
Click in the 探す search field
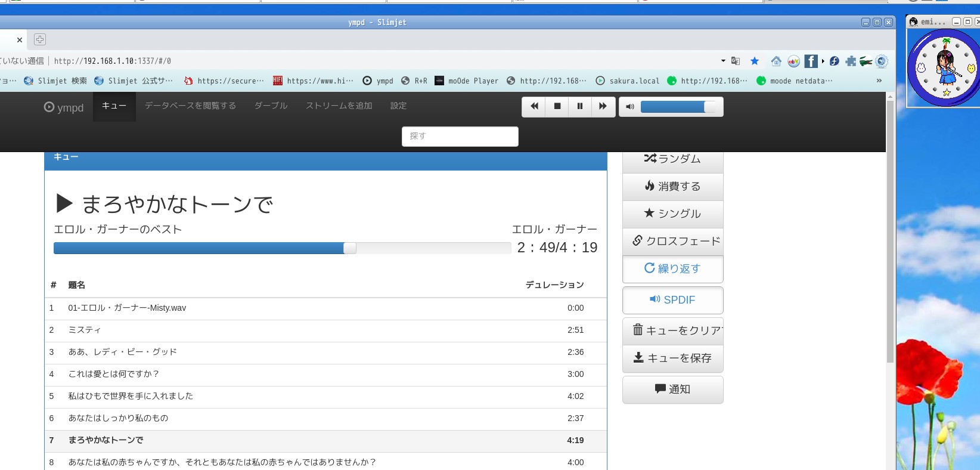click(460, 137)
